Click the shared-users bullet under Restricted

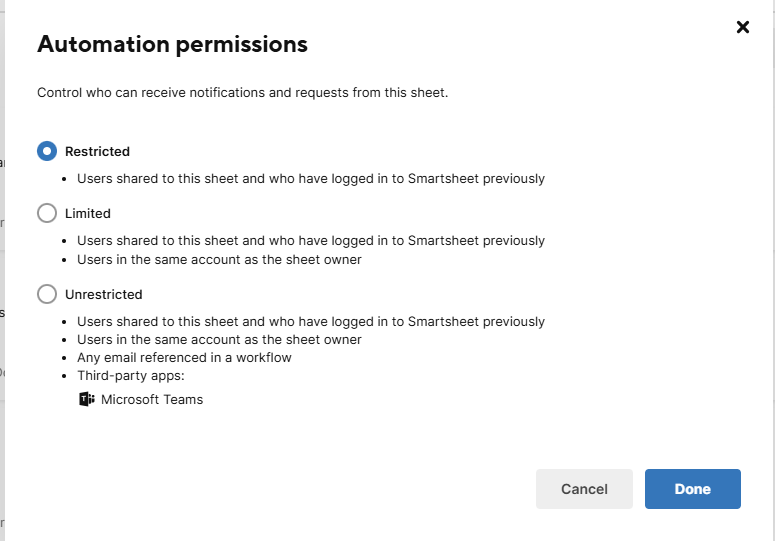[x=311, y=179]
